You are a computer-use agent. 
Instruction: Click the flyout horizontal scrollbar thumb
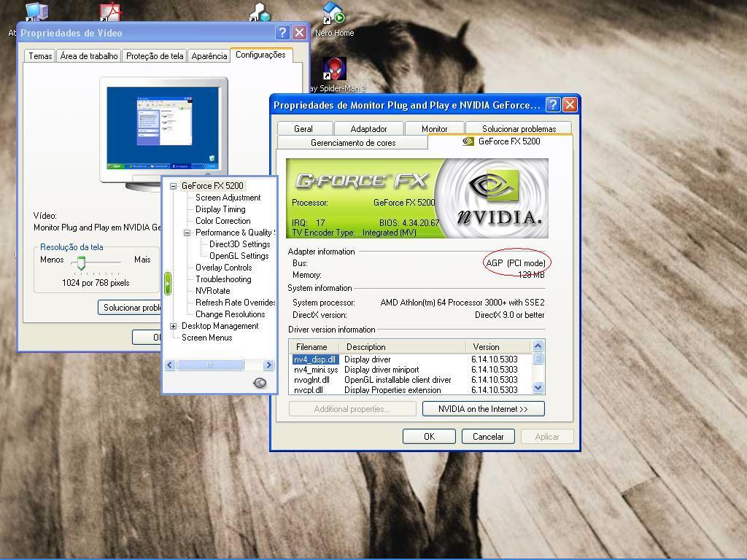point(210,365)
